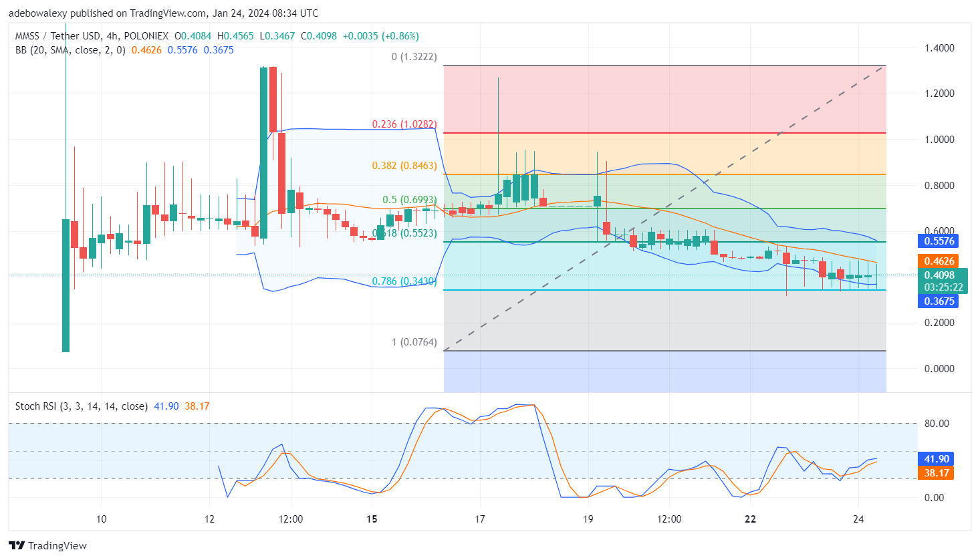
Task: Click the blue 0.3675 lower band price tag
Action: pos(939,301)
